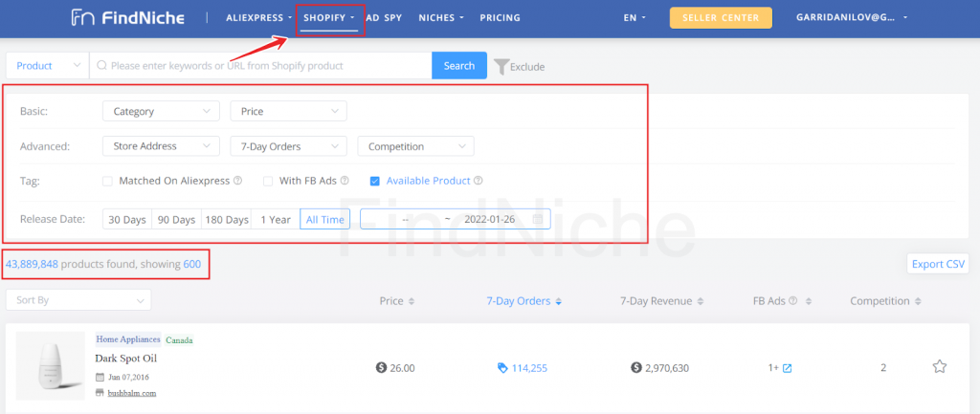Select 30 Days release date
Viewport: 980px width, 414px height.
pos(127,219)
